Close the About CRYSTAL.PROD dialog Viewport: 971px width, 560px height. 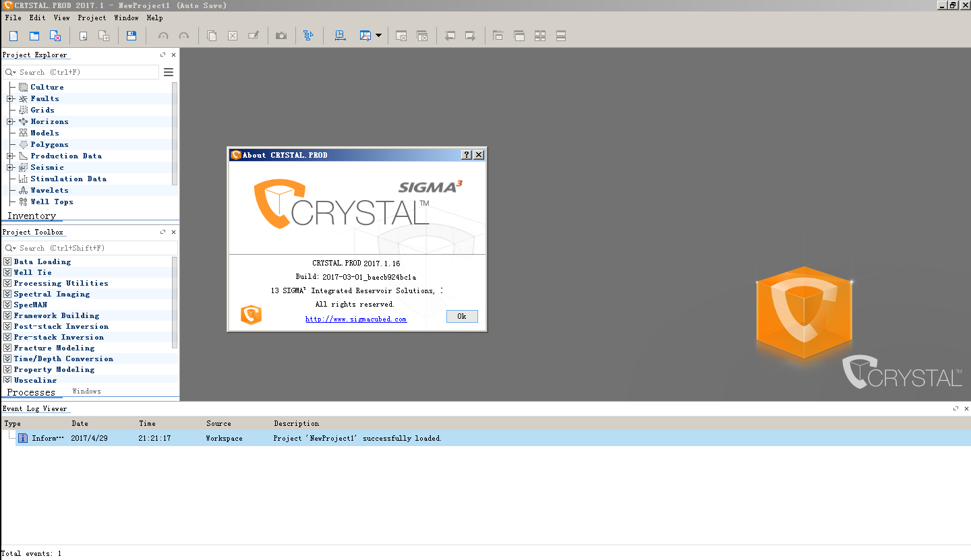click(x=479, y=155)
